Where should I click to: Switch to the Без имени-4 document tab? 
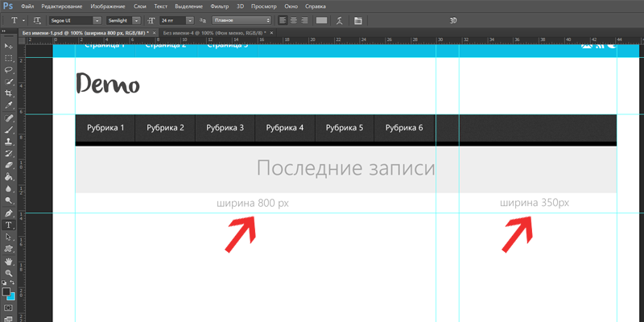point(209,33)
